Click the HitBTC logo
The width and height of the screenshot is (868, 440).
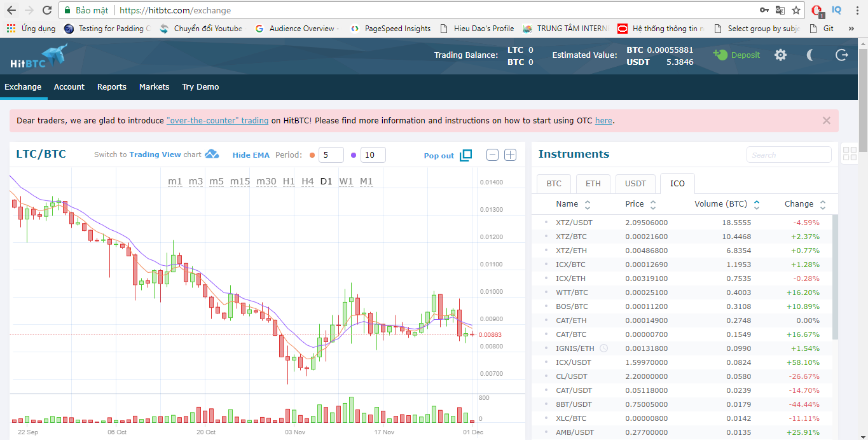point(38,57)
